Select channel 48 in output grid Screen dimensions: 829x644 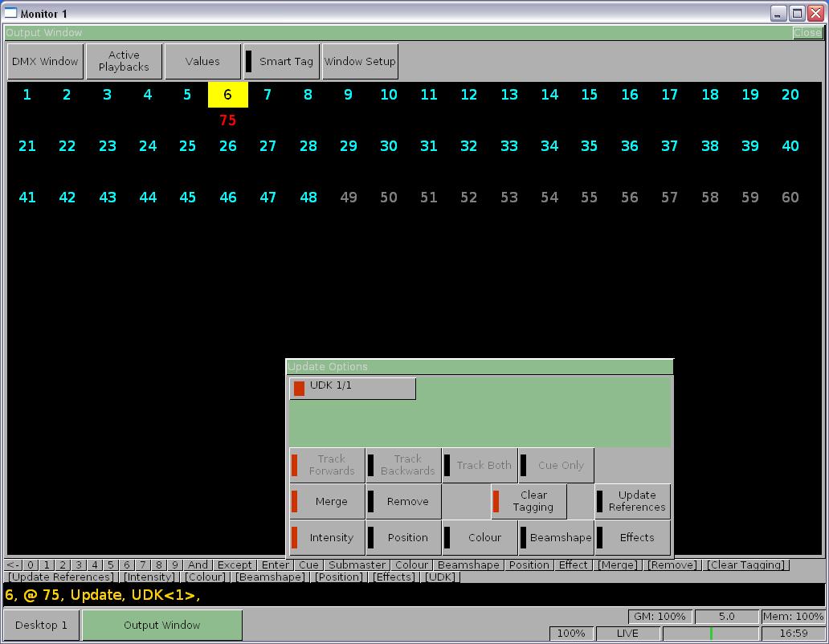(308, 197)
